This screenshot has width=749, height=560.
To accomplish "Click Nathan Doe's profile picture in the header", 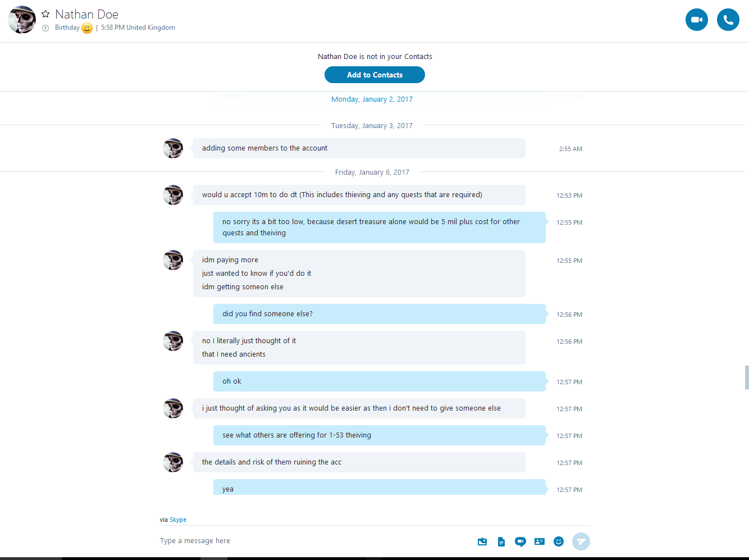I will [22, 20].
